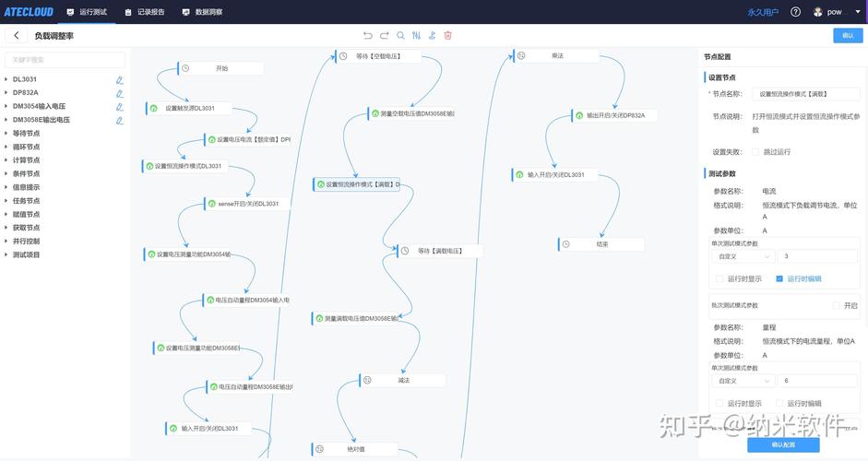Image resolution: width=868 pixels, height=461 pixels.
Task: Tick 运行时显示 under the 电流 parameter
Action: (719, 279)
